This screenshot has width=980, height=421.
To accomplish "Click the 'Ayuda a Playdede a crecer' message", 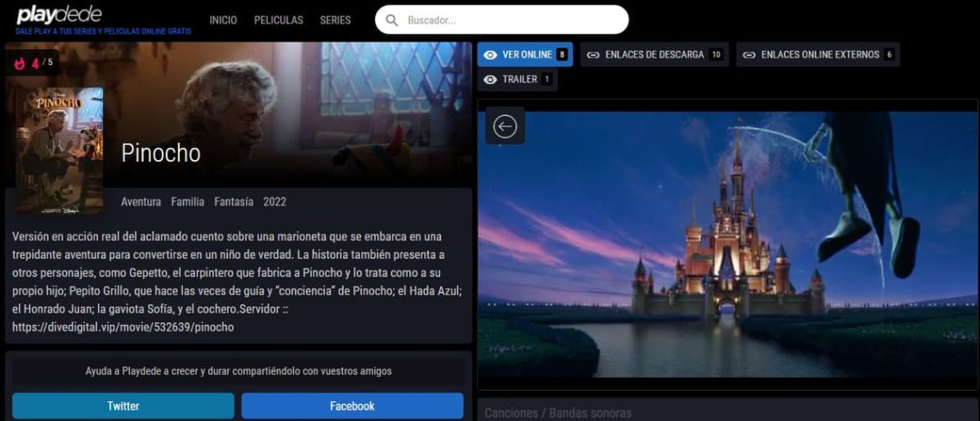I will coord(239,371).
